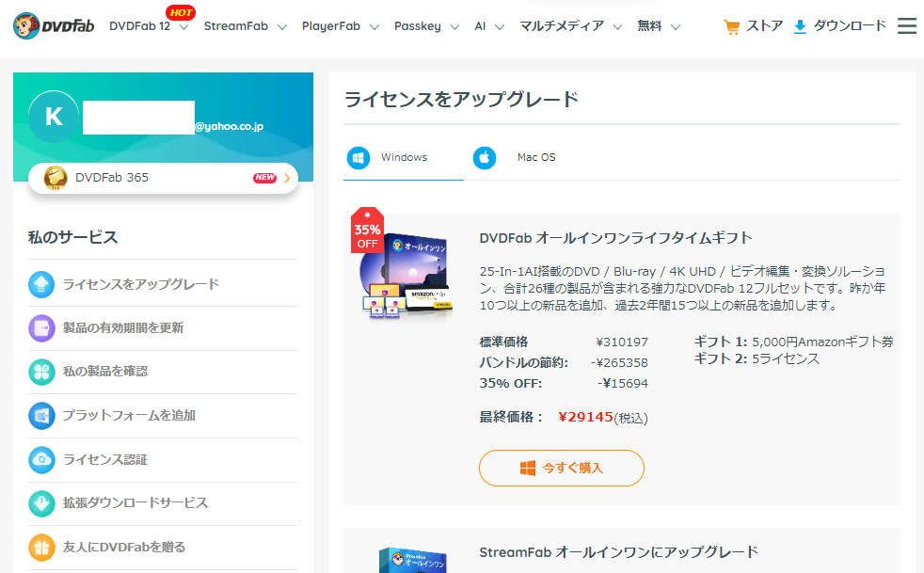Screen dimensions: 924x573
Task: Click the StreamFab all-in-one product box image
Action: tap(412, 560)
